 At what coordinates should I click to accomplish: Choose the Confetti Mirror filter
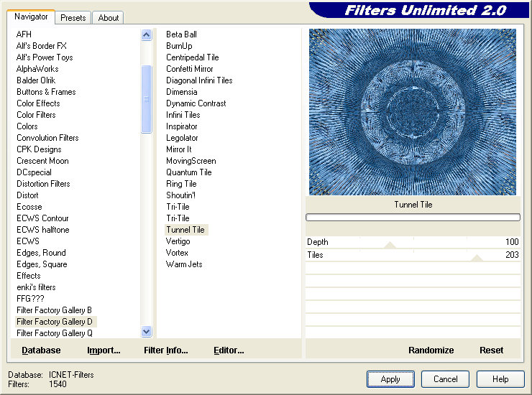189,69
